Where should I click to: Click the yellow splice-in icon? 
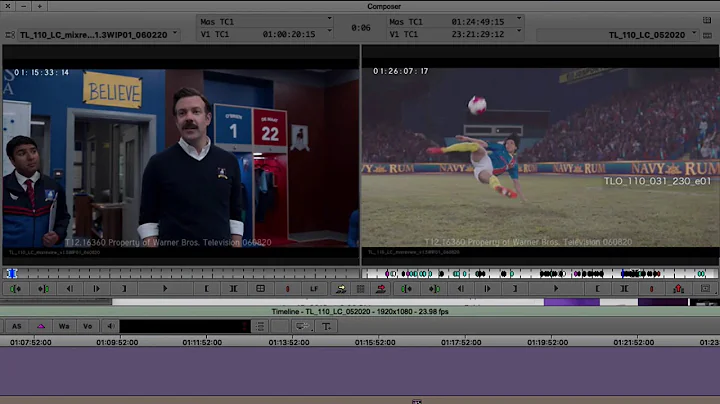pyautogui.click(x=341, y=289)
